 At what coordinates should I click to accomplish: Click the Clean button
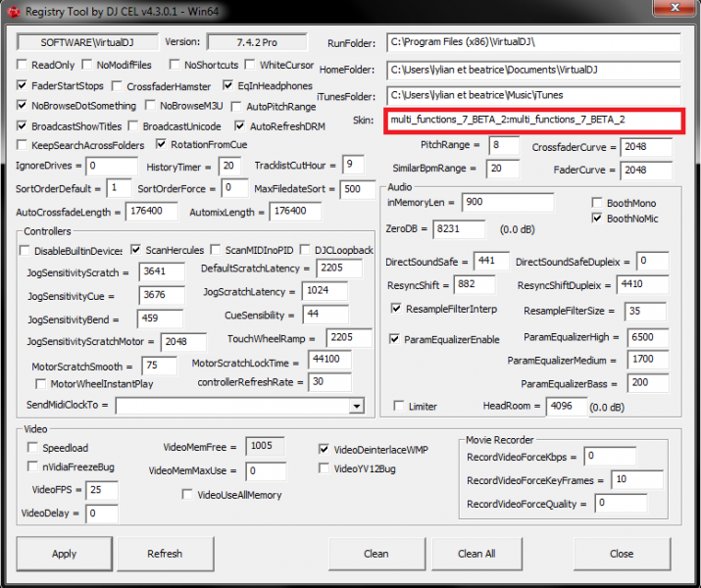click(x=376, y=554)
